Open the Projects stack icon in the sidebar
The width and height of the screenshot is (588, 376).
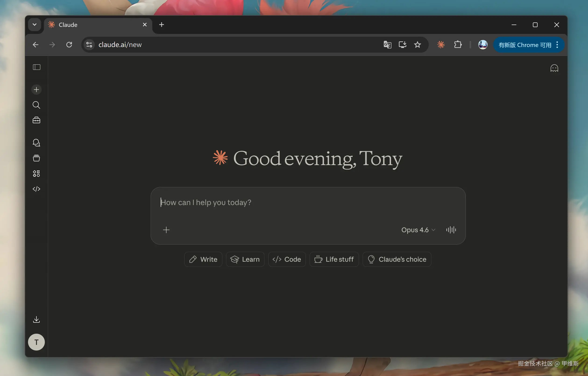coord(36,158)
